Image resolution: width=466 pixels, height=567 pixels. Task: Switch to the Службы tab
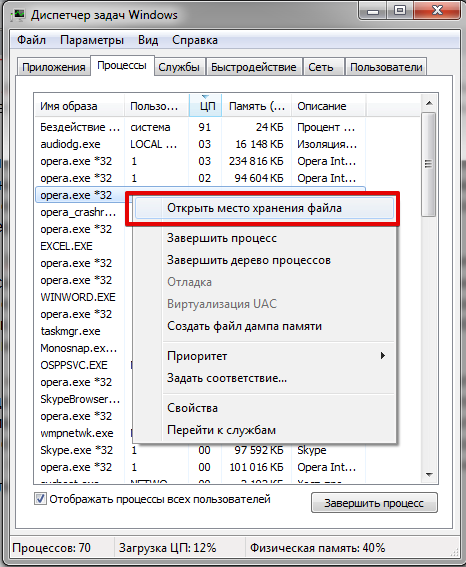179,67
